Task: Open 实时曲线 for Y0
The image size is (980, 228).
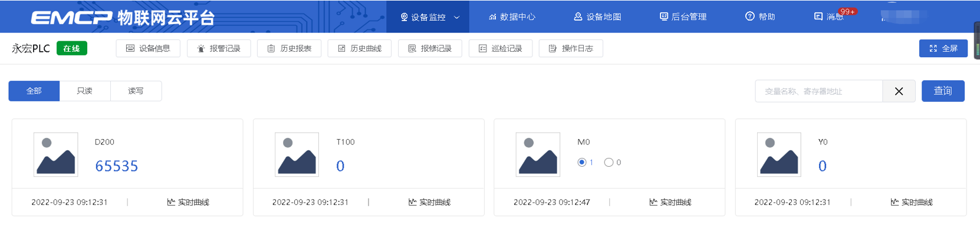Action: (911, 202)
